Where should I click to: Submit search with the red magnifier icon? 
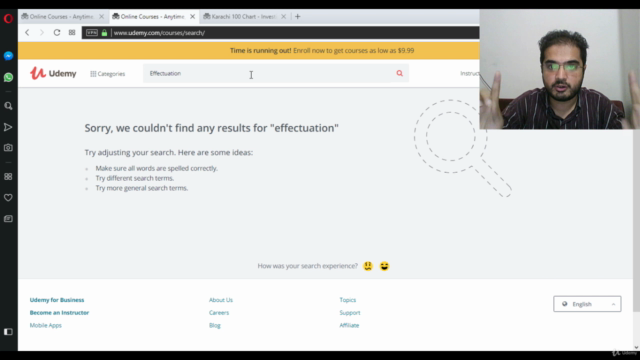pyautogui.click(x=400, y=73)
